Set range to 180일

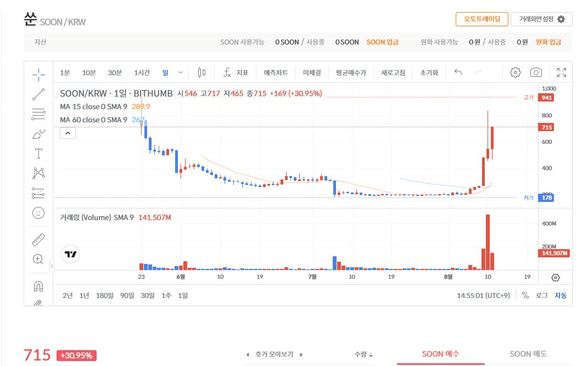coord(105,296)
